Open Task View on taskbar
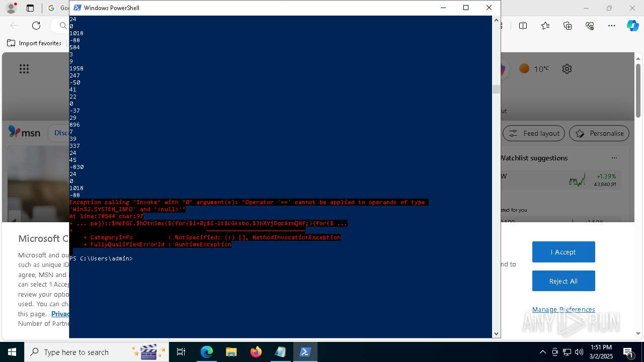644x362 pixels. click(181, 352)
